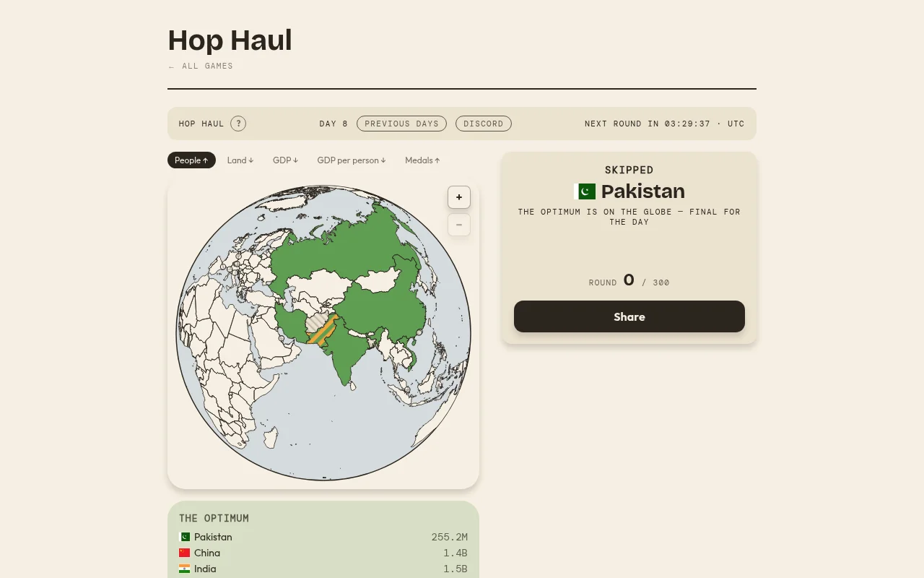Image resolution: width=924 pixels, height=578 pixels.
Task: Click the India name in The Optimum list
Action: (x=205, y=569)
